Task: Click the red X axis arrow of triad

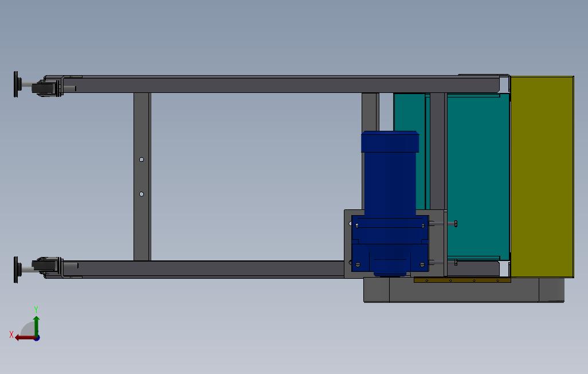Action: 25,338
